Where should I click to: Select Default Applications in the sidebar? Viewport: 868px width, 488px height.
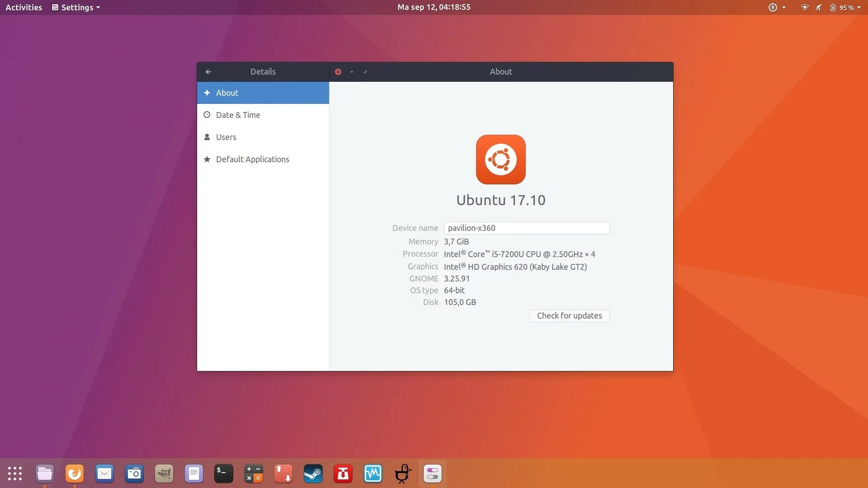(x=252, y=159)
